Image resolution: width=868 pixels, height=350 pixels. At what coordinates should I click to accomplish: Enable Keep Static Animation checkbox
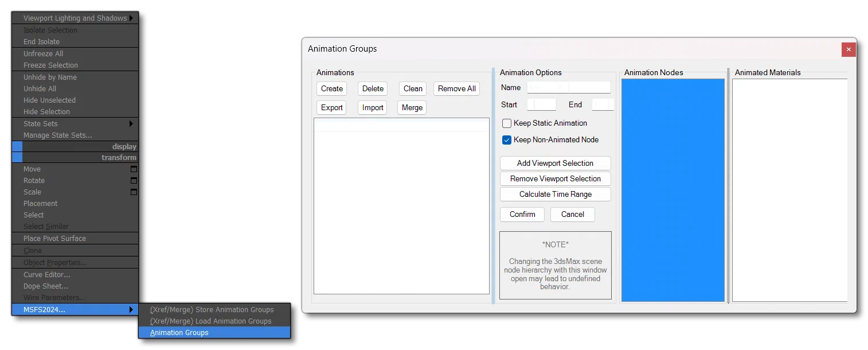(x=507, y=123)
